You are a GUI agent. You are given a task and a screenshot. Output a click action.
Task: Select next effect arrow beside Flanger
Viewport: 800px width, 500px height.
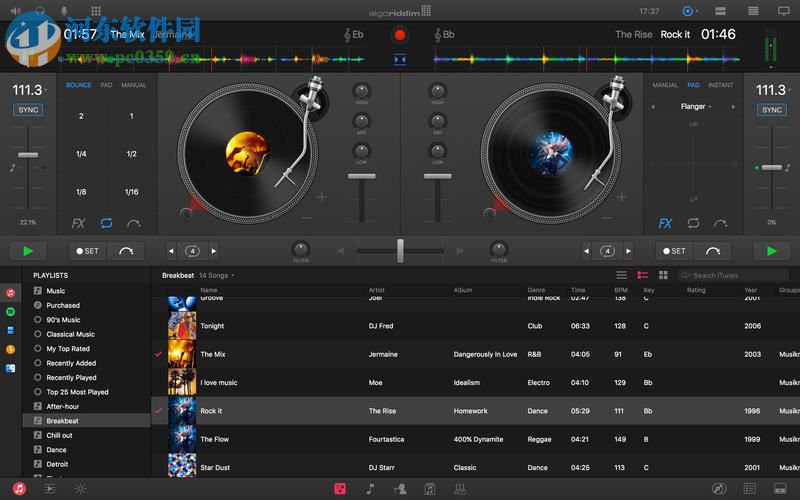tap(734, 107)
